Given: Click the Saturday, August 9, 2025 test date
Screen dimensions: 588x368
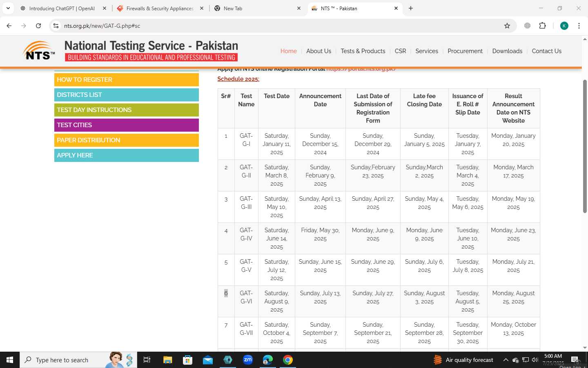Looking at the screenshot, I should pos(276,301).
